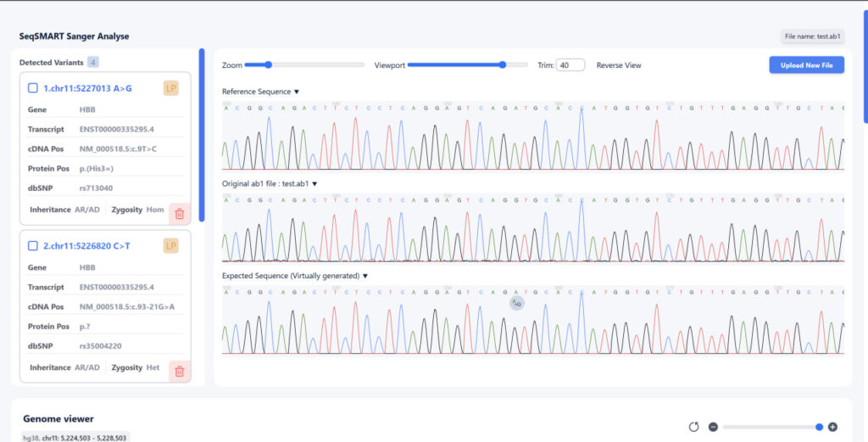
Task: Click SeqSMART Sanger Analyse title
Action: 75,36
